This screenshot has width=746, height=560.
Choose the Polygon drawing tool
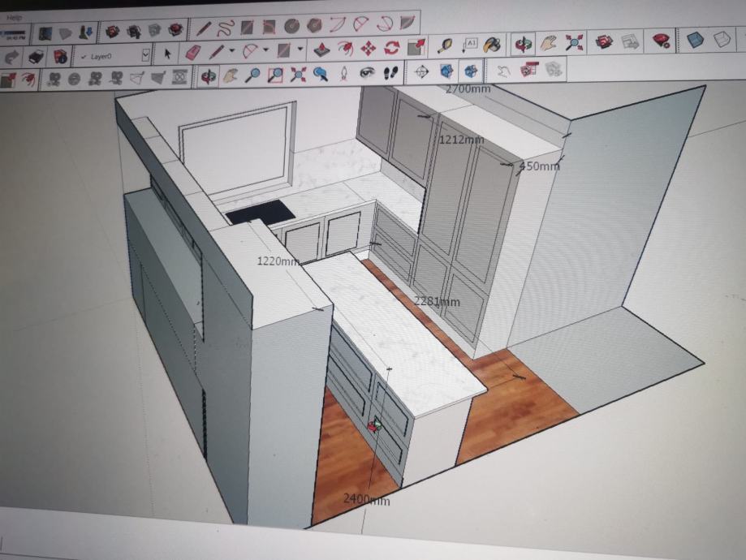click(315, 25)
